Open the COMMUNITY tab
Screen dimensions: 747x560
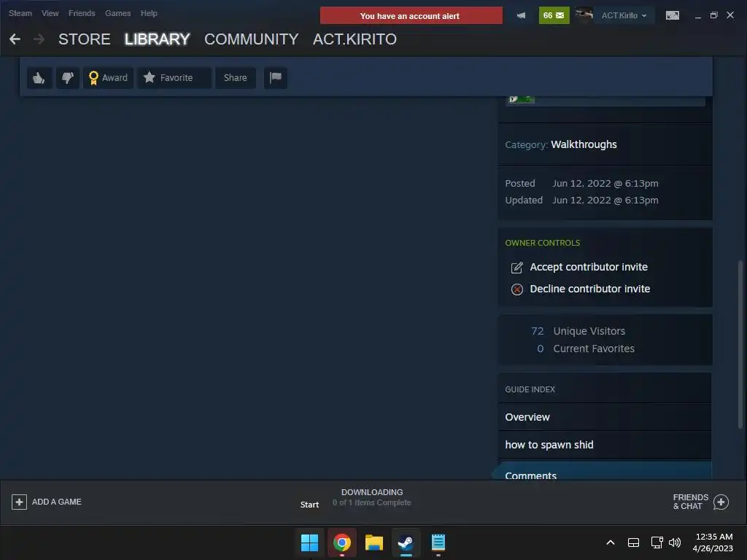pyautogui.click(x=252, y=39)
